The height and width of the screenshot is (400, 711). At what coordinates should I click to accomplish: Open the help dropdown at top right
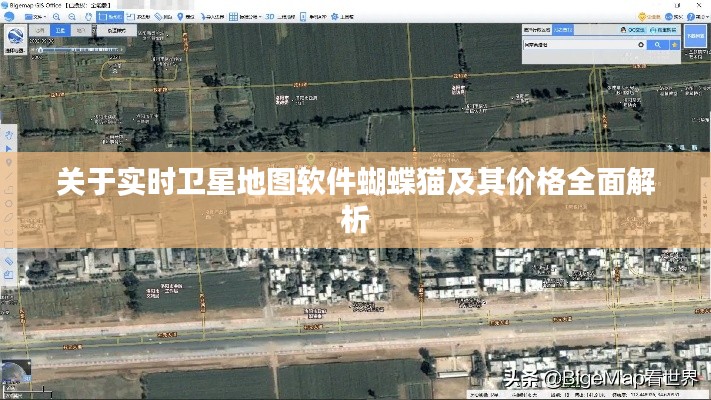pyautogui.click(x=697, y=17)
